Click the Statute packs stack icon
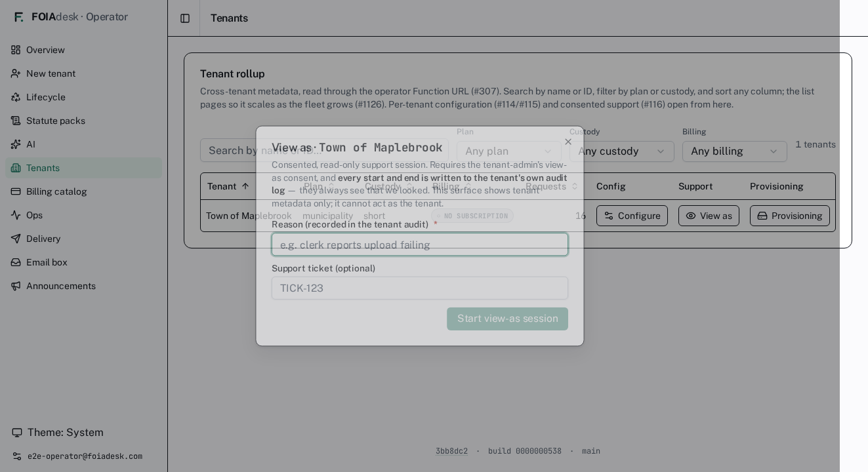The height and width of the screenshot is (472, 868). tap(16, 121)
